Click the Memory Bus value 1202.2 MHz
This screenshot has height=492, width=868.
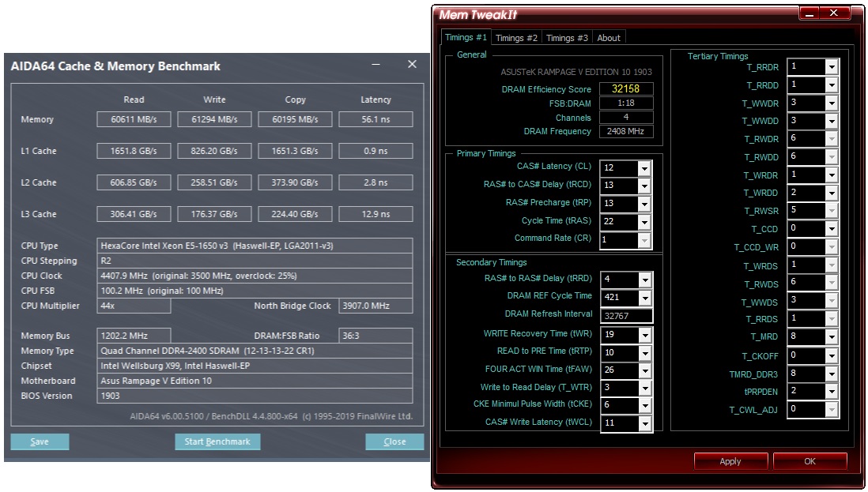tap(134, 336)
